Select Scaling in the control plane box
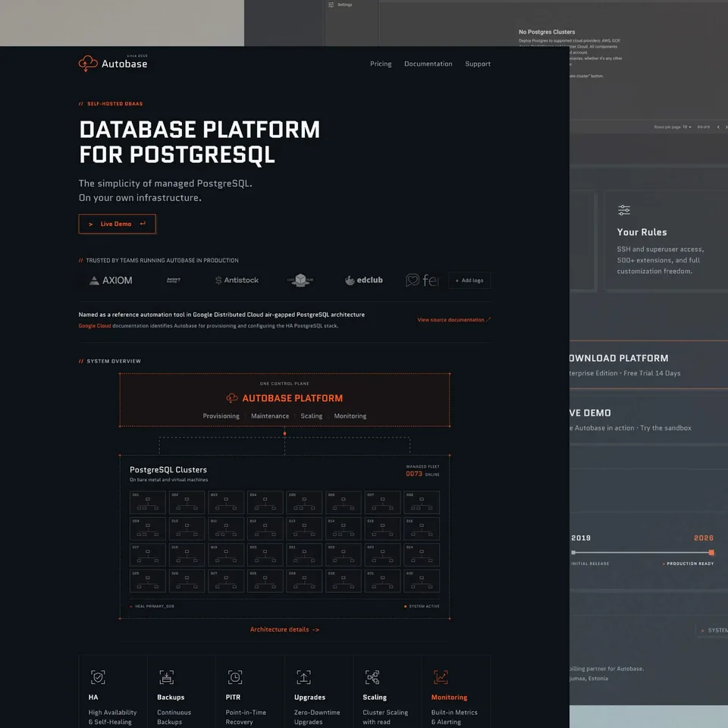 [312, 416]
